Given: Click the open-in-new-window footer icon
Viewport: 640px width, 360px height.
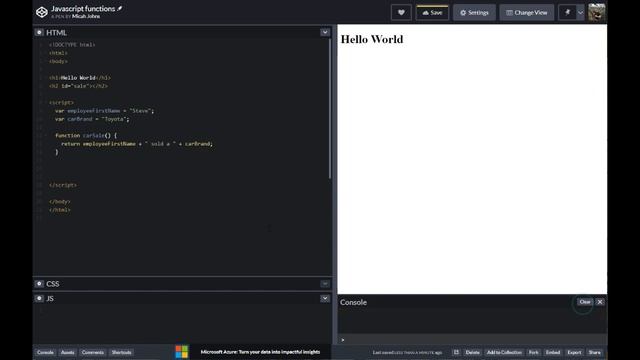Looking at the screenshot, I should (456, 352).
